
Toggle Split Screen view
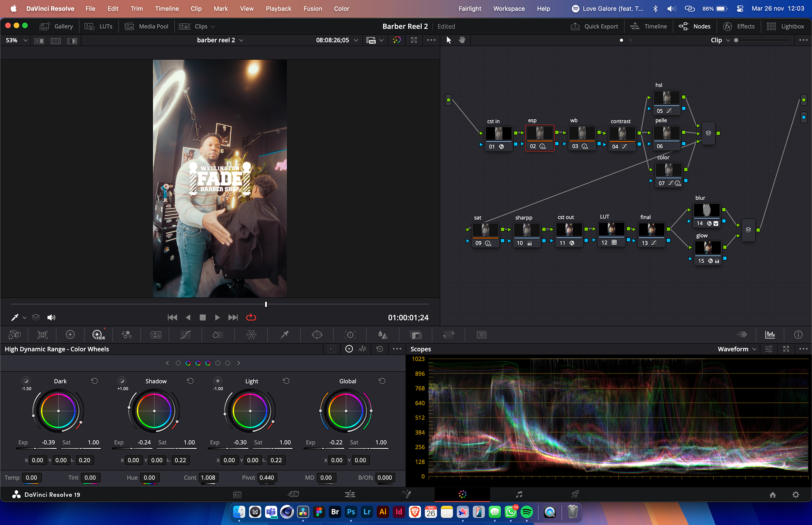click(x=55, y=41)
